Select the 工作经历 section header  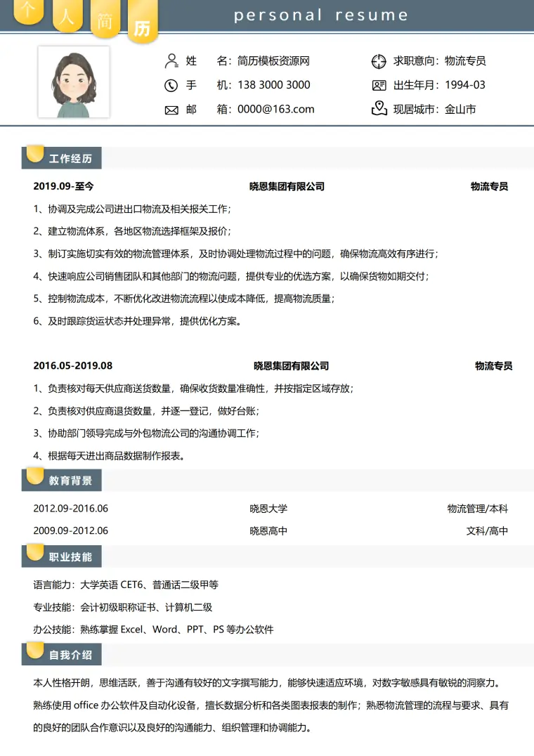(62, 157)
